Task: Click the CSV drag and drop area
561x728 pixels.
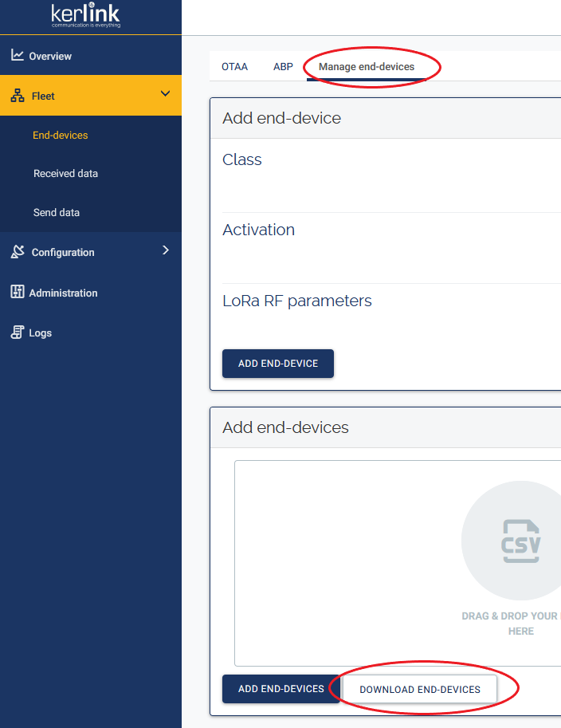Action: (398, 562)
